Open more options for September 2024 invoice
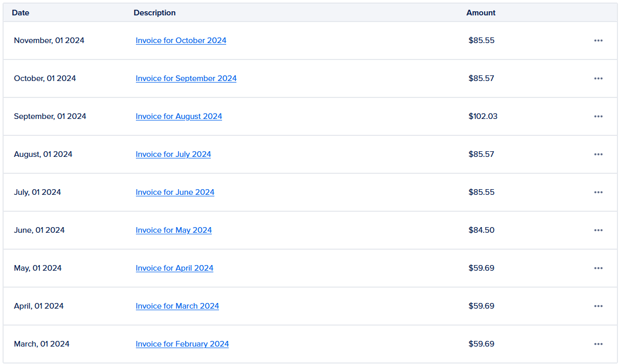620x364 pixels. [598, 78]
